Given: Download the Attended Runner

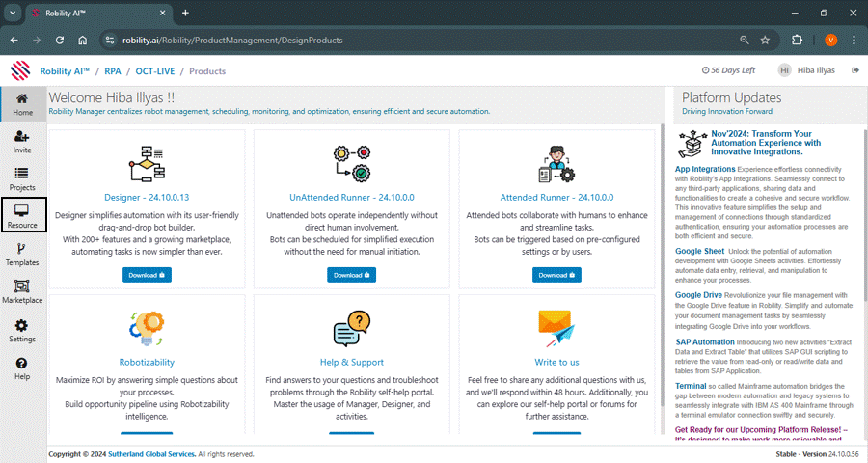Looking at the screenshot, I should (x=556, y=275).
